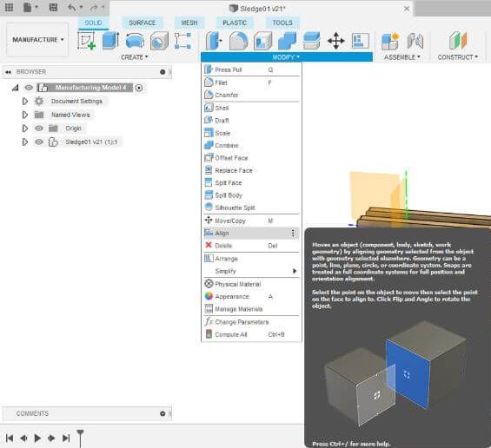Open the ASSEMBLE dropdown menu
This screenshot has width=491, height=448.
pyautogui.click(x=401, y=57)
